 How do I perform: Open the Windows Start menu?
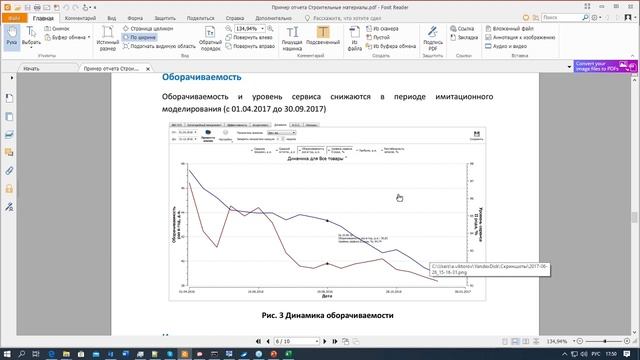point(7,354)
